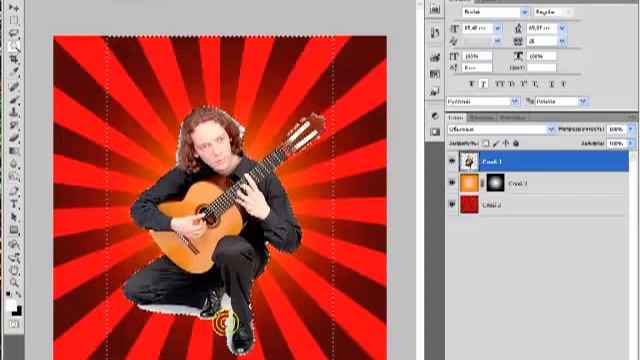Select the Crop tool
Image resolution: width=640 pixels, height=360 pixels.
tap(14, 59)
